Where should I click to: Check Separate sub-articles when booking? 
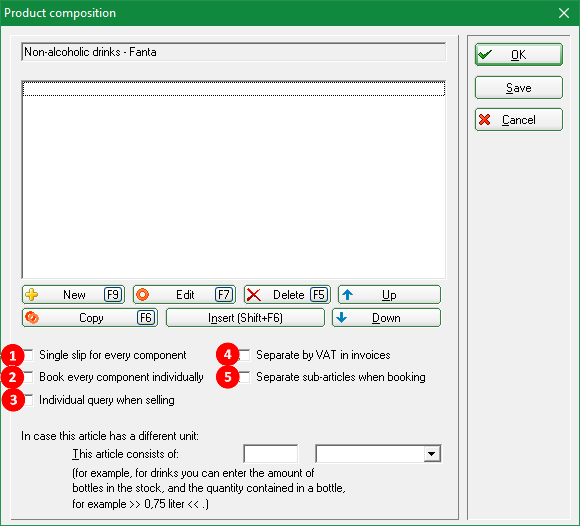click(245, 377)
